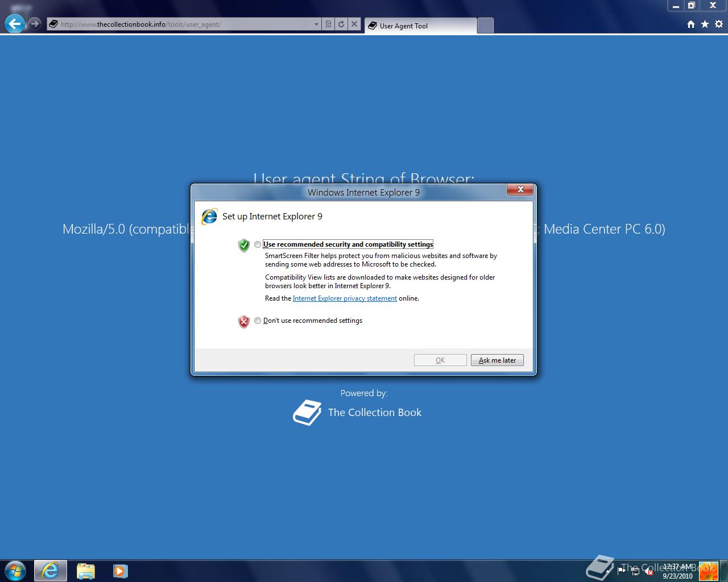728x582 pixels.
Task: Open Action Center flag icon in tray
Action: tap(621, 571)
